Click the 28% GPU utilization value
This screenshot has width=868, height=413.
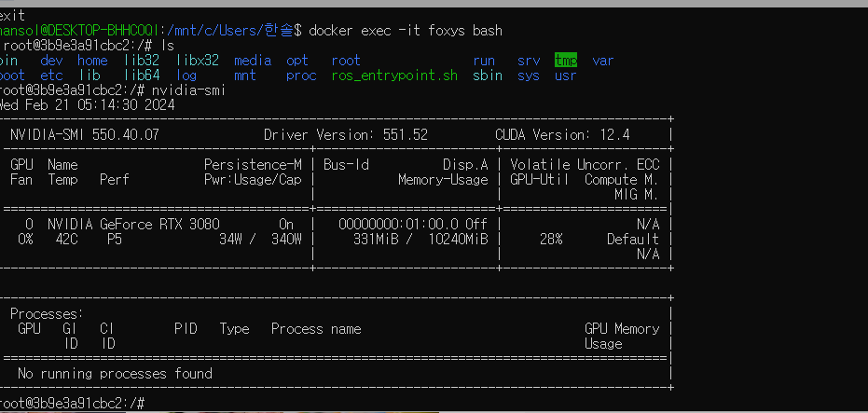[551, 240]
